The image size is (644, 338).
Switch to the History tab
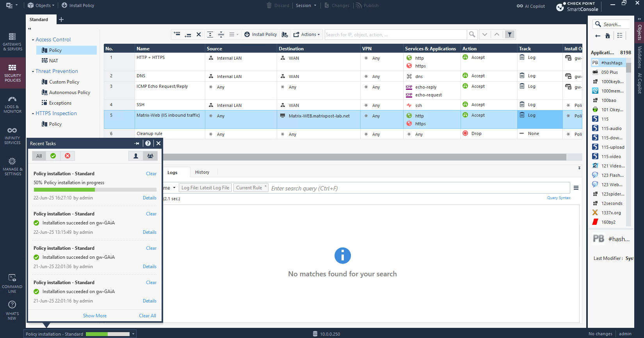[x=202, y=172]
